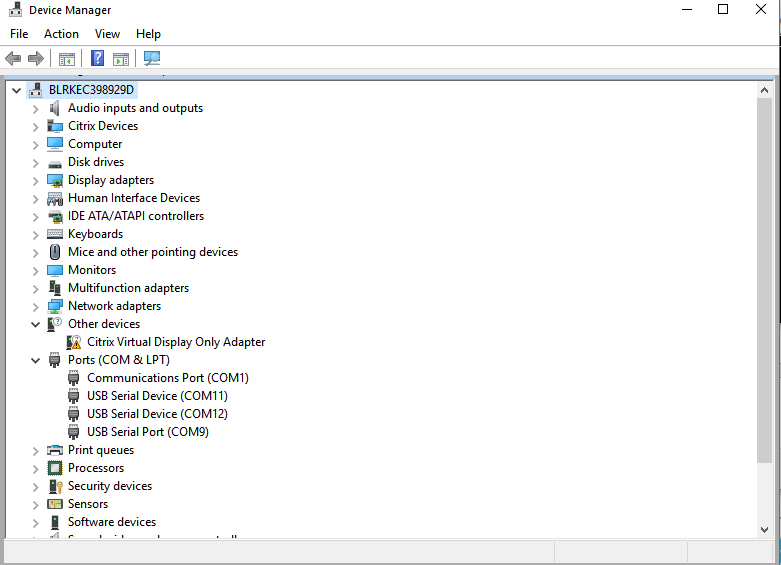Screen dimensions: 781x565
Task: Click the scrollbar up arrow
Action: pos(764,90)
